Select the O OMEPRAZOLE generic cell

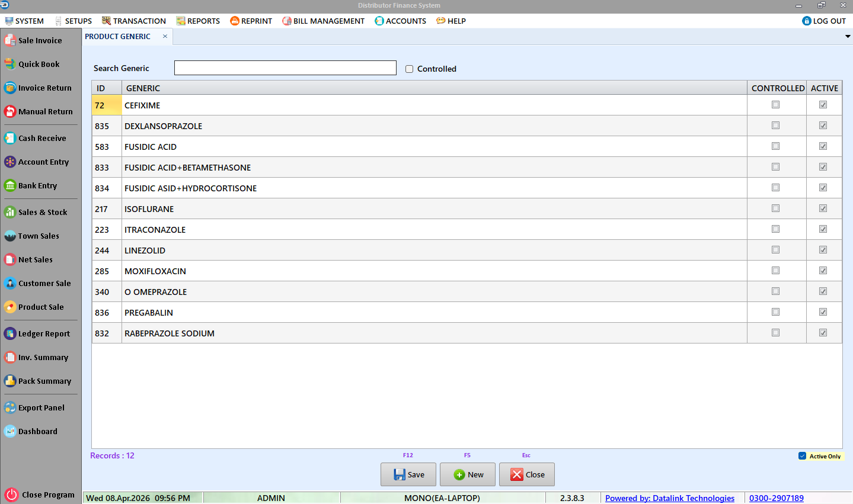[434, 291]
